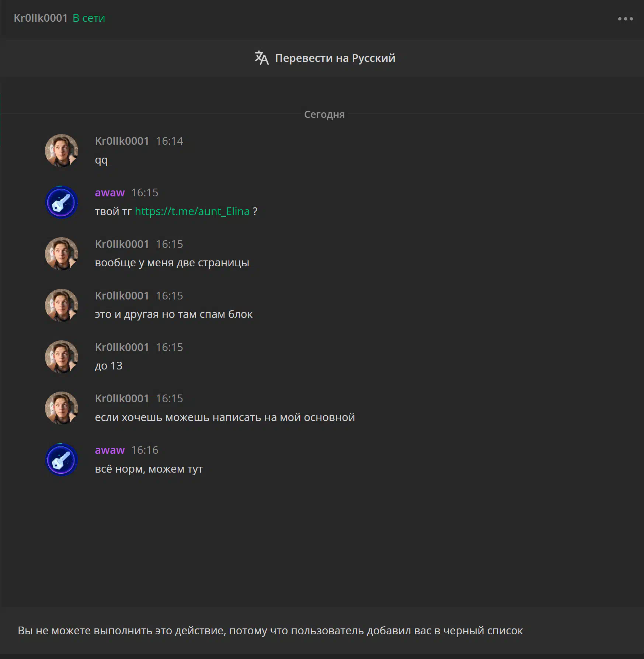Click the 16:14 timestamp of the first message
This screenshot has height=659, width=644.
[x=169, y=141]
